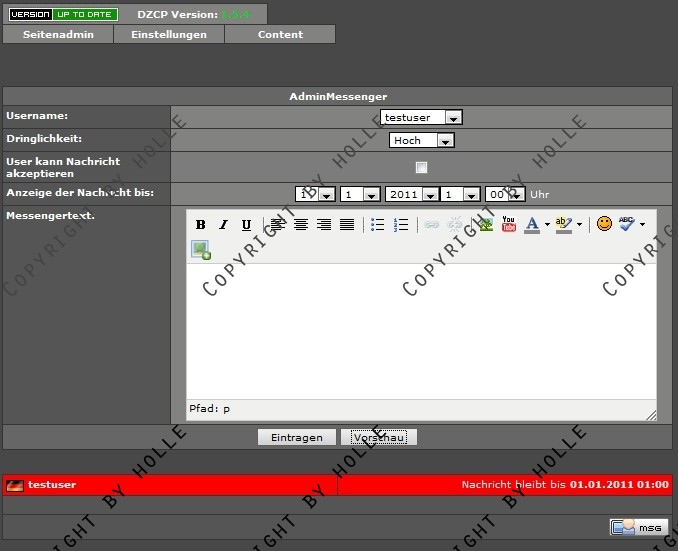Viewport: 678px width, 551px height.
Task: Insert a YouTube video
Action: point(509,224)
